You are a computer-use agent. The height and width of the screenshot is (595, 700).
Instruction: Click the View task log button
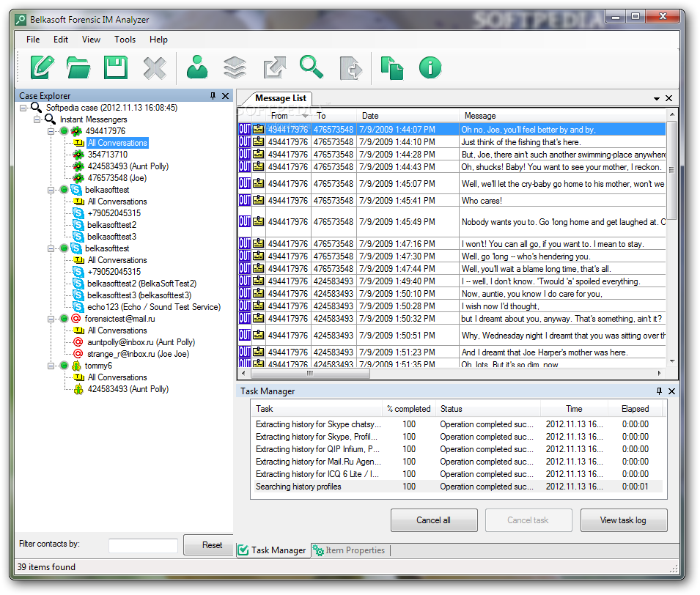(x=623, y=520)
